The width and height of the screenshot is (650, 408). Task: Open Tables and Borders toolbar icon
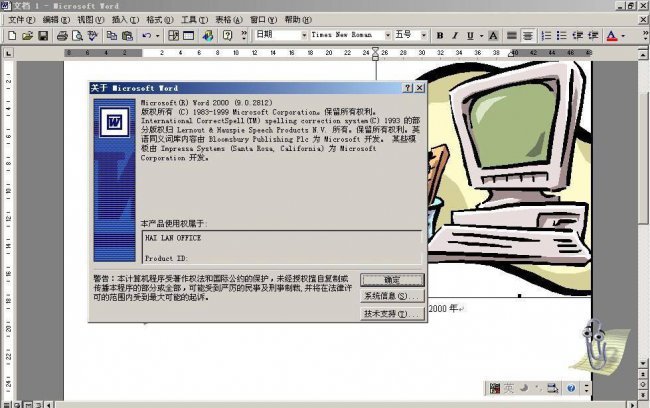coord(174,36)
